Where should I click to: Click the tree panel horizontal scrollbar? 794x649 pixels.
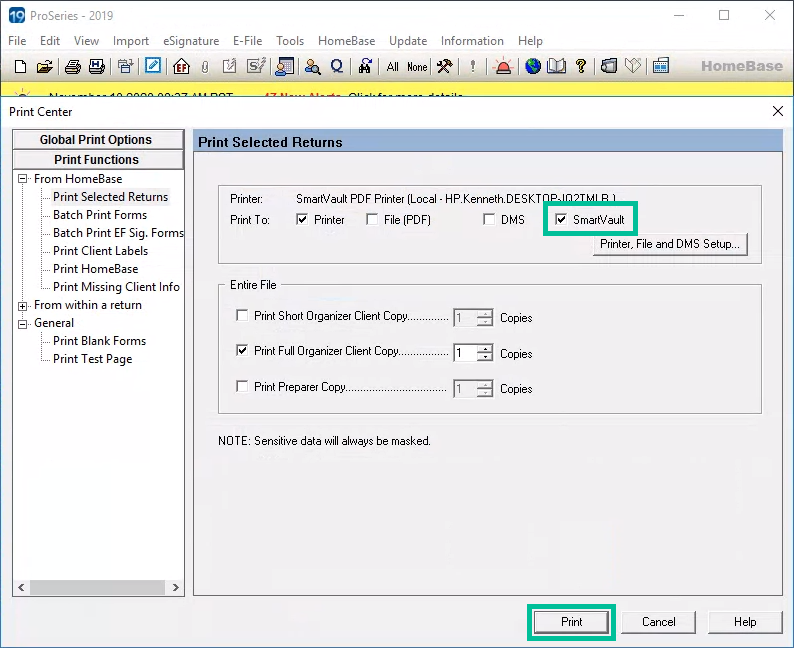click(97, 587)
